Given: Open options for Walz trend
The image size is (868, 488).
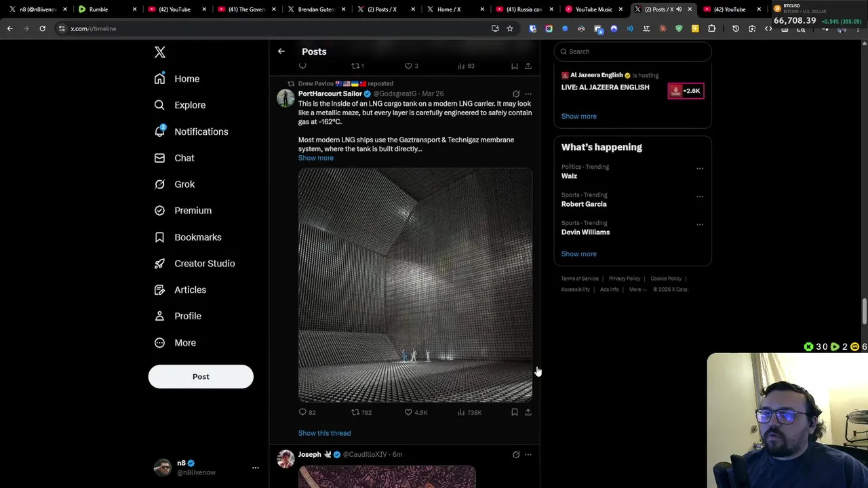Looking at the screenshot, I should tap(700, 169).
